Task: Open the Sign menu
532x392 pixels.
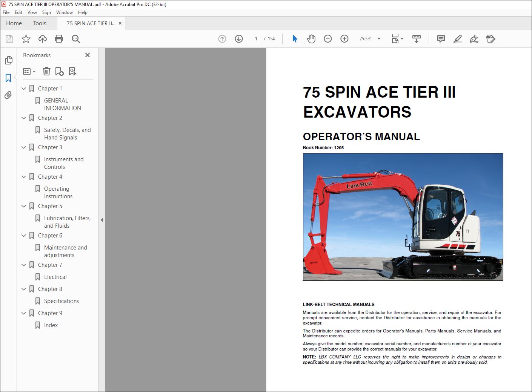Action: pos(46,12)
